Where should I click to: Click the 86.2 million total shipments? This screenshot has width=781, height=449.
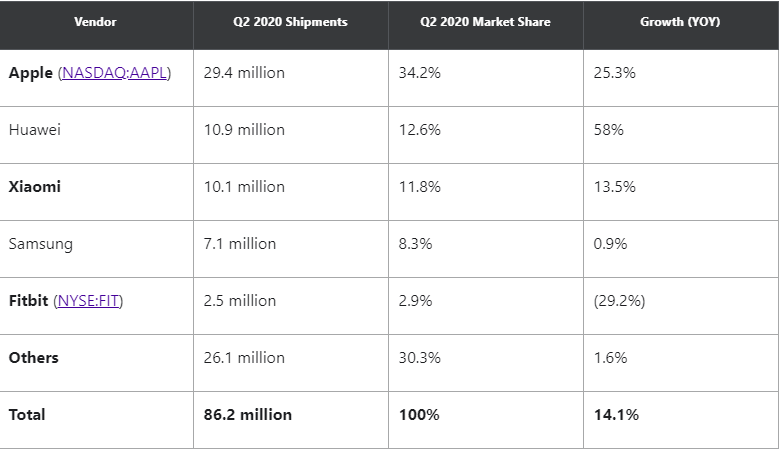(247, 415)
